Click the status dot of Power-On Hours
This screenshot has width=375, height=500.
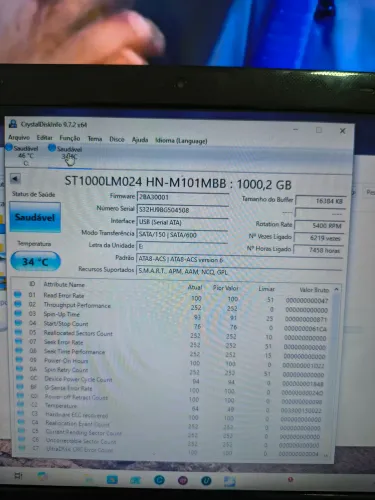(19, 359)
